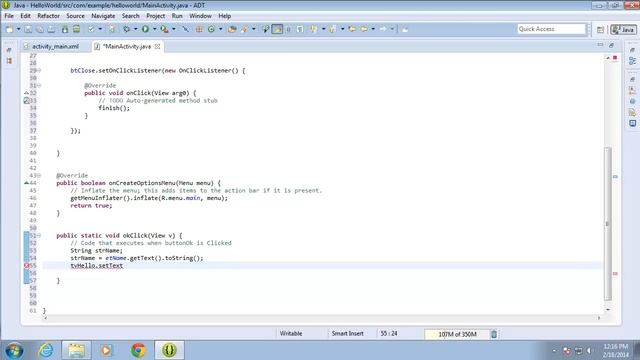The image size is (640, 360).
Task: Click the error marker on line 55
Action: [x=27, y=266]
